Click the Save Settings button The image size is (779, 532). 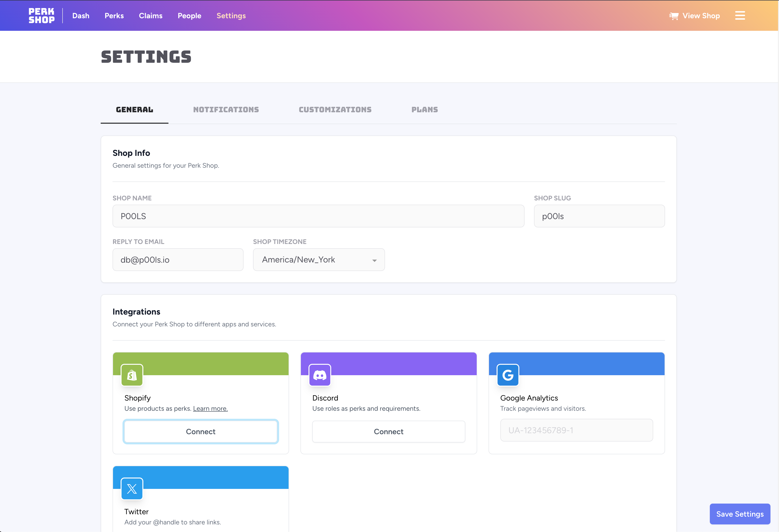(x=740, y=514)
